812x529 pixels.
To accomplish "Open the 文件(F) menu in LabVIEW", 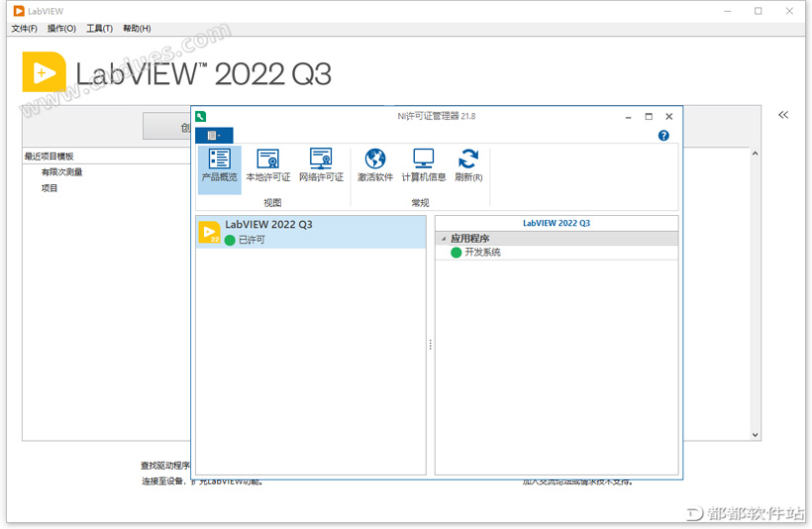I will [25, 29].
